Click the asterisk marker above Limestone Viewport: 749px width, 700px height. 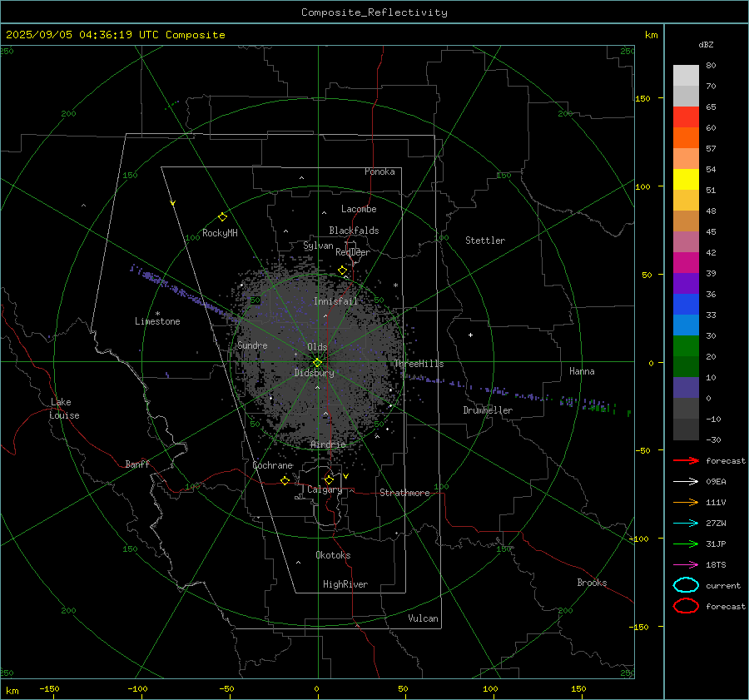[157, 314]
